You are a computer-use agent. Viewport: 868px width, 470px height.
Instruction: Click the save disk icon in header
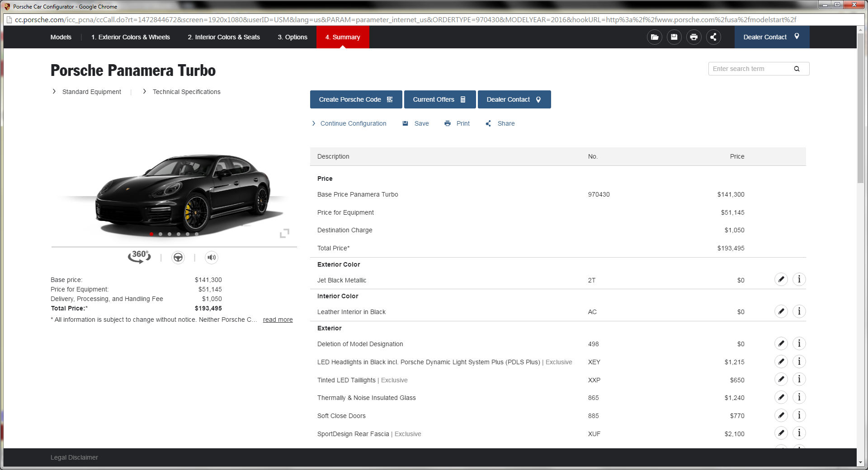coord(674,37)
